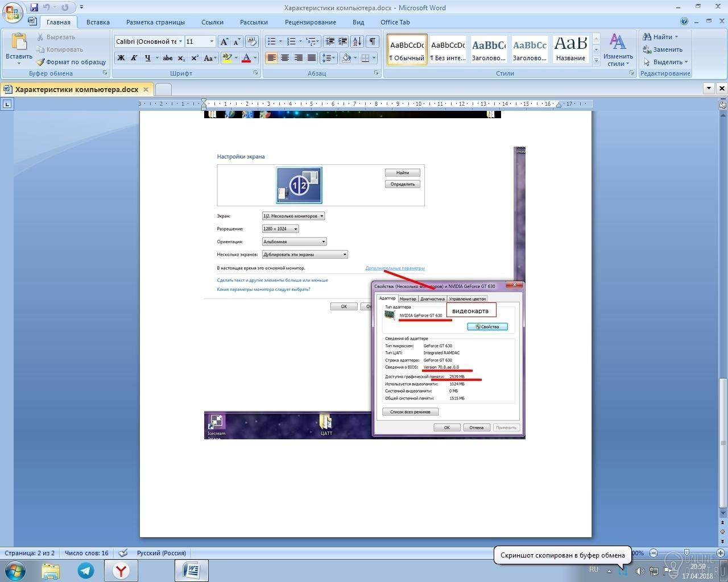Apply the Название (Title) style

click(570, 49)
